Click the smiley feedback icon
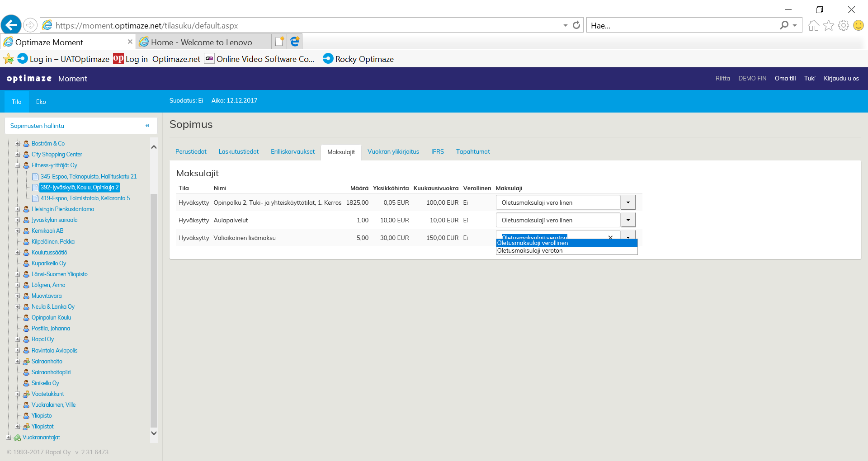Image resolution: width=868 pixels, height=461 pixels. point(858,26)
